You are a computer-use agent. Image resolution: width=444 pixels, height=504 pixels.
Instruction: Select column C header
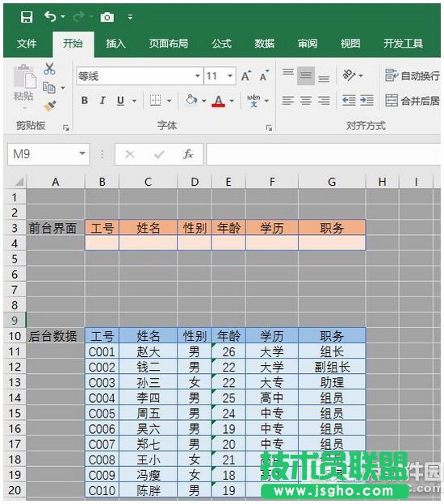tap(148, 182)
